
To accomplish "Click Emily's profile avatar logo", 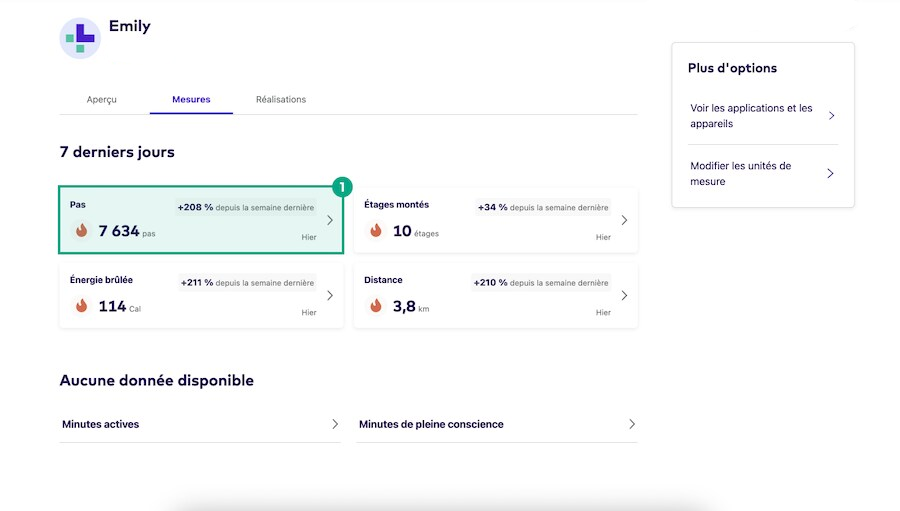I will 80,38.
